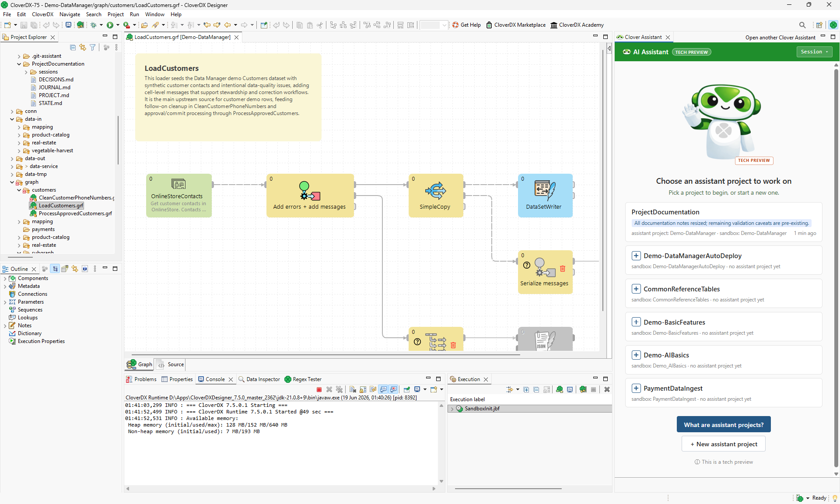Click the Clear Console icon

point(353,389)
